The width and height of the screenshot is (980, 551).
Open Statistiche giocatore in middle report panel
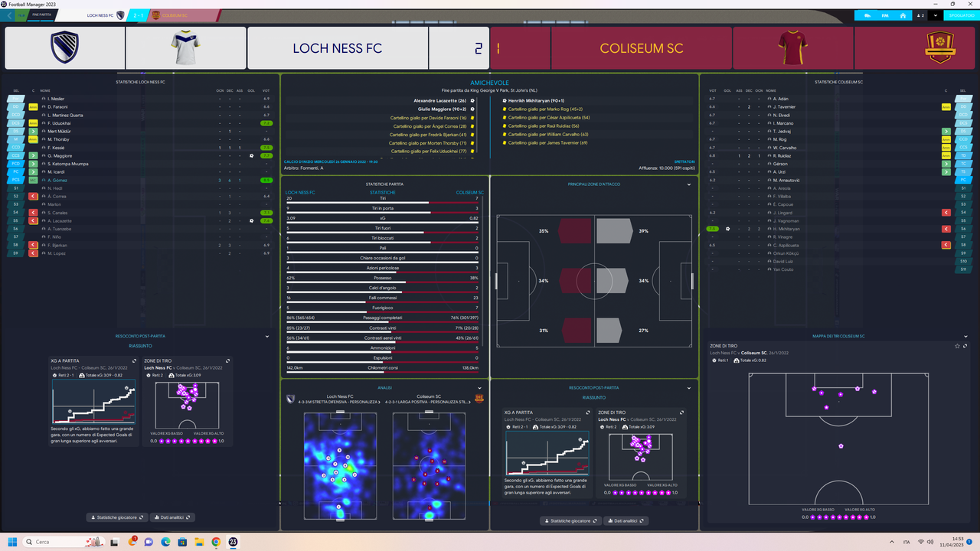coord(570,521)
